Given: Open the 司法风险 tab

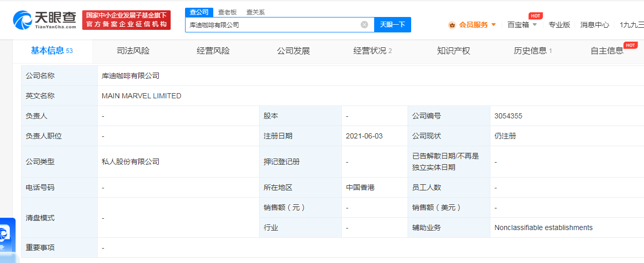Looking at the screenshot, I should coord(133,51).
